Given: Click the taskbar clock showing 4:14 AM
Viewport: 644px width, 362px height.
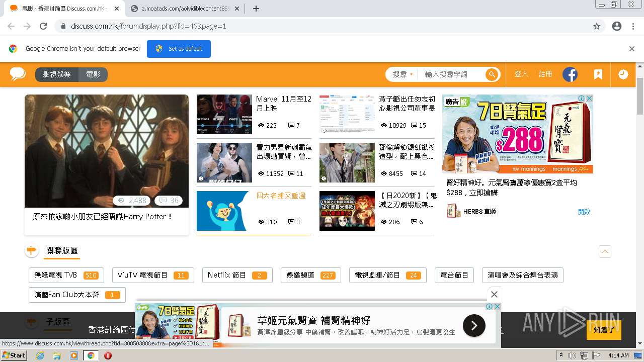Looking at the screenshot, I should (x=618, y=355).
